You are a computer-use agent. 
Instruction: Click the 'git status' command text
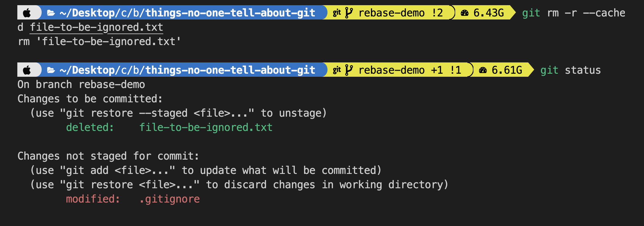570,70
